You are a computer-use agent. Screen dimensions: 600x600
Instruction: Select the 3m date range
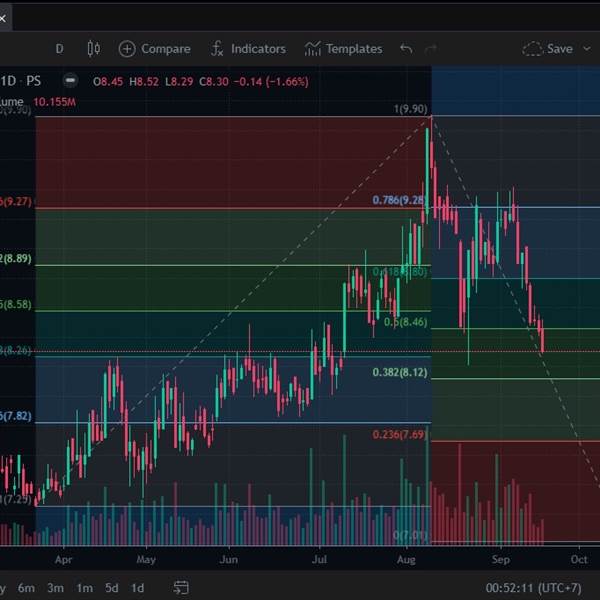55,588
